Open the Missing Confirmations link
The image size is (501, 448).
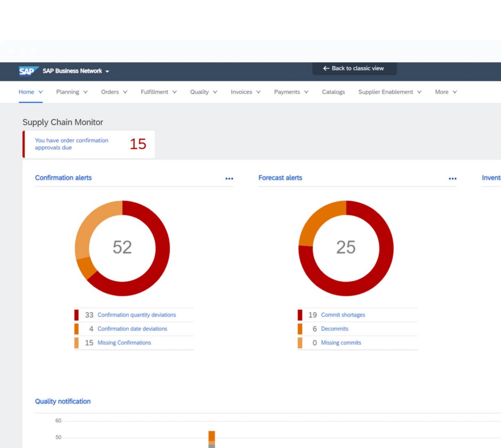tap(124, 343)
